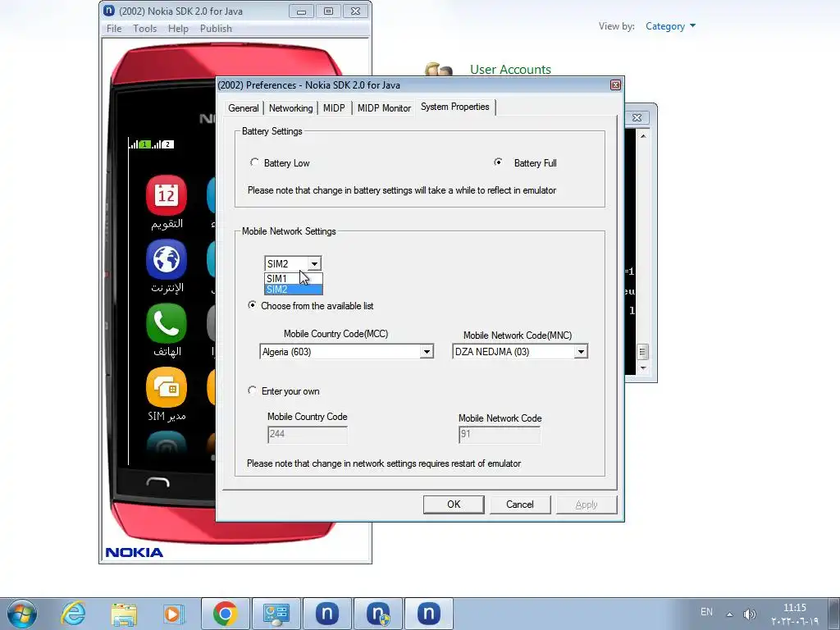Switch to the General tab

click(243, 108)
